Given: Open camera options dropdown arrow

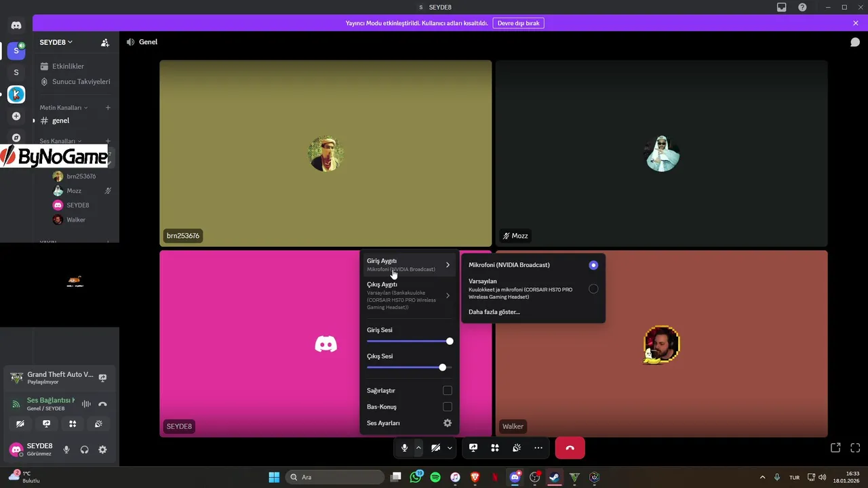Looking at the screenshot, I should (x=450, y=448).
